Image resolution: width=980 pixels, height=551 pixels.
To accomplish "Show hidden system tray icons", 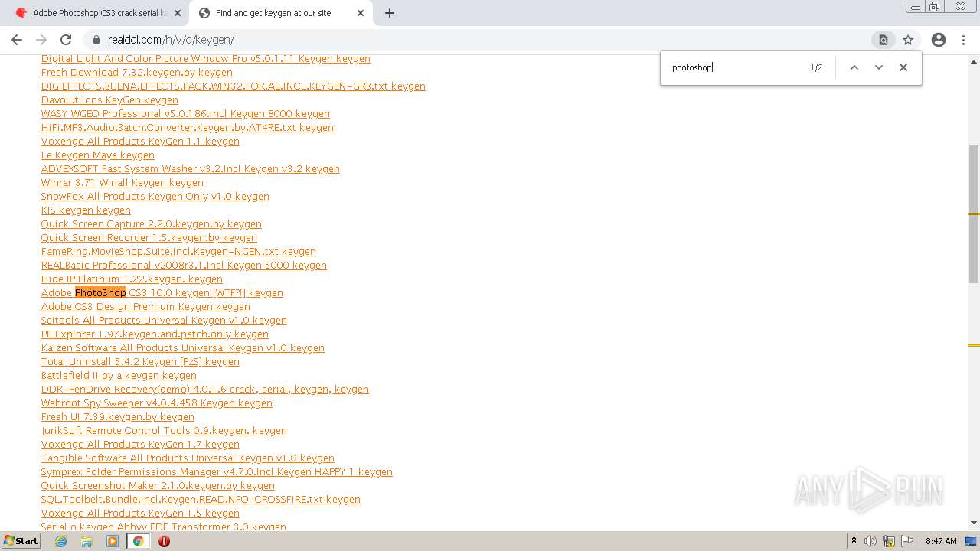I will (x=854, y=541).
